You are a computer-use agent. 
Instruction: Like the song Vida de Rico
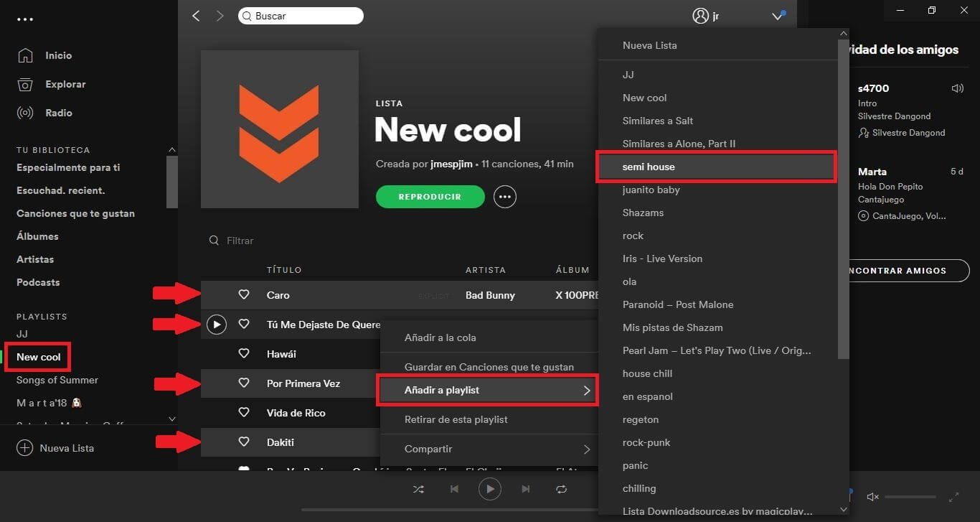(x=244, y=413)
